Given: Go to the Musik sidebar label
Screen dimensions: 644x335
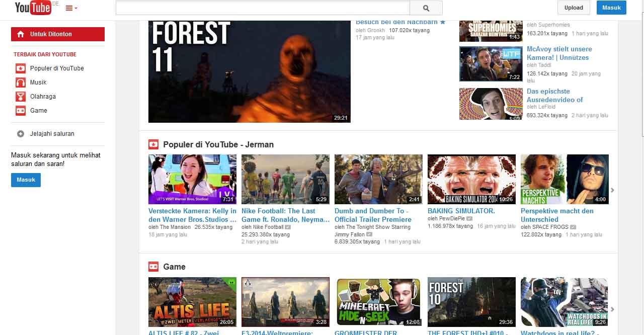Looking at the screenshot, I should coord(38,82).
